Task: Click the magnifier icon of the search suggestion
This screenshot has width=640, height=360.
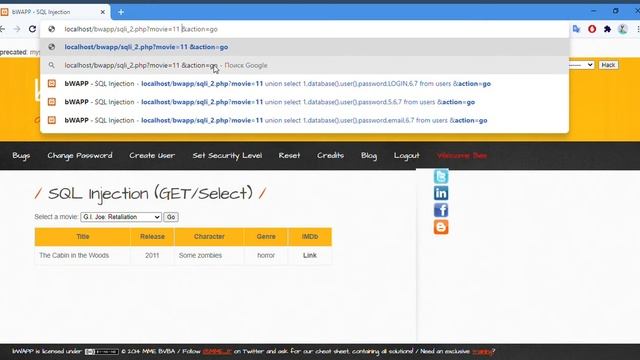Action: pos(52,65)
